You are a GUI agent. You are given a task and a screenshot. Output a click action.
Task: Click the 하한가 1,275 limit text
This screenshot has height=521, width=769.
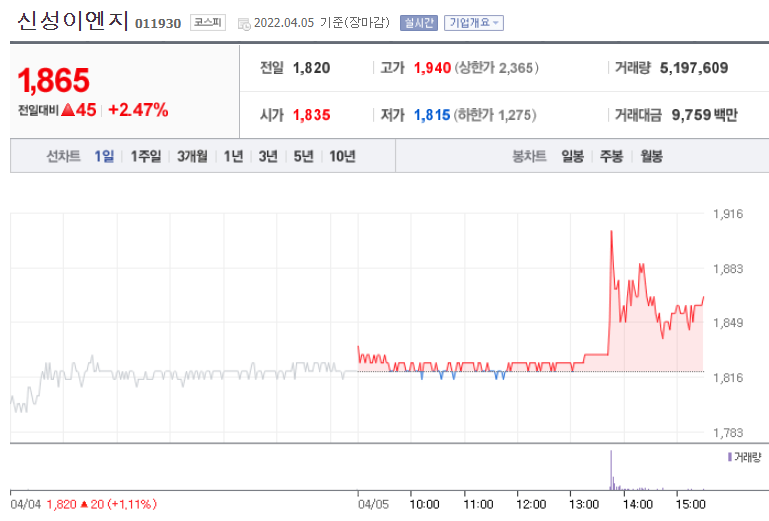(495, 115)
